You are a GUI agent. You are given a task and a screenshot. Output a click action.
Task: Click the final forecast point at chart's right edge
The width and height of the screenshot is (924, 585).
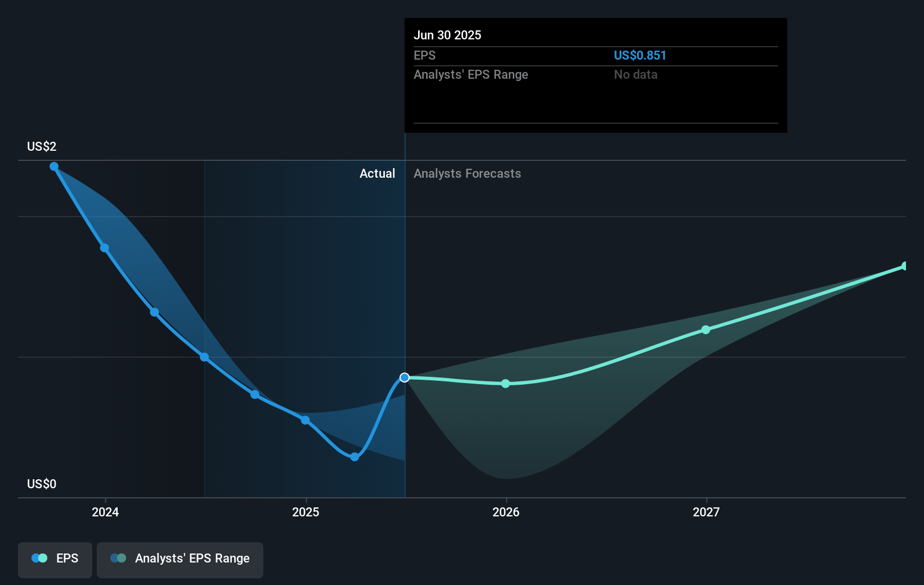pyautogui.click(x=905, y=266)
